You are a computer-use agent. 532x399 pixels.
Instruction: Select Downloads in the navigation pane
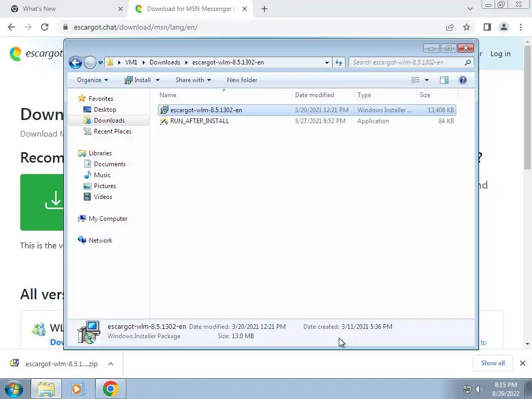point(109,121)
